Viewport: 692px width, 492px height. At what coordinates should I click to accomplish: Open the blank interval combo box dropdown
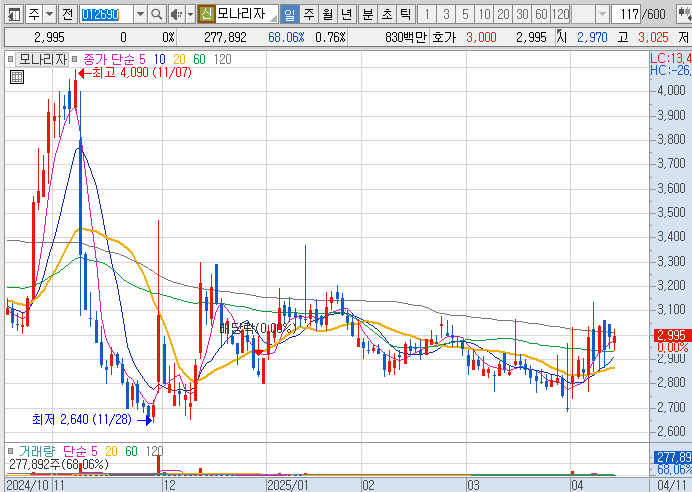click(602, 14)
